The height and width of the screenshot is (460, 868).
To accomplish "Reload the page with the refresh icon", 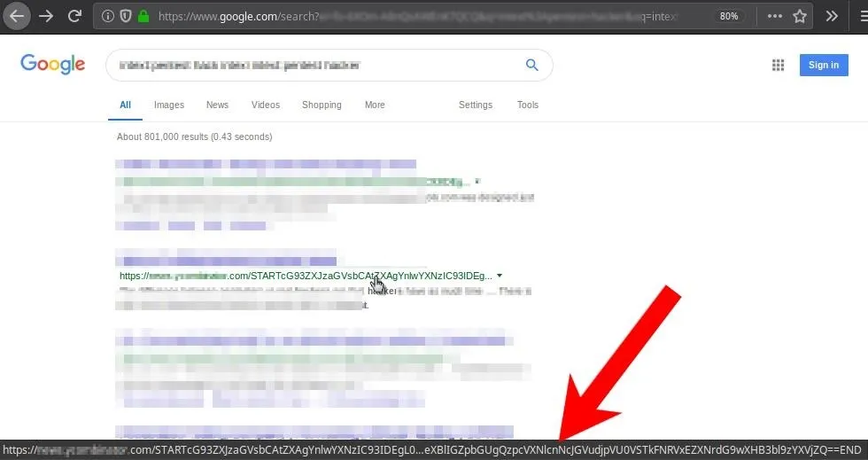I will click(x=74, y=16).
